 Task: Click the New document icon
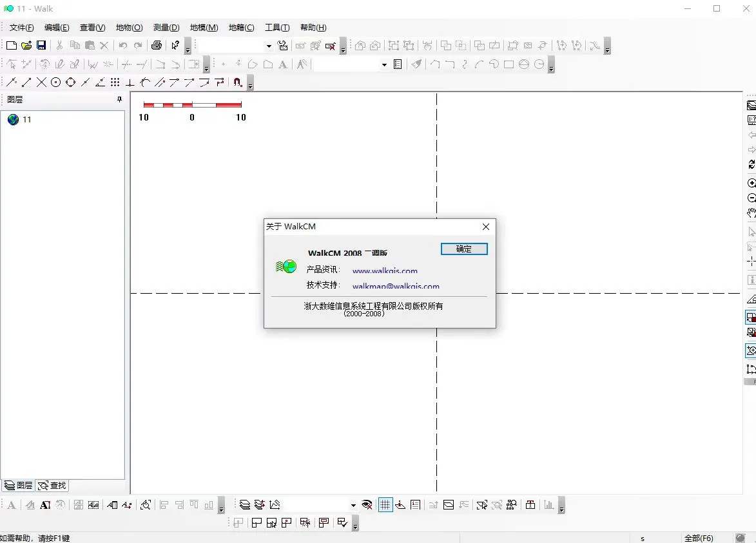coord(12,45)
